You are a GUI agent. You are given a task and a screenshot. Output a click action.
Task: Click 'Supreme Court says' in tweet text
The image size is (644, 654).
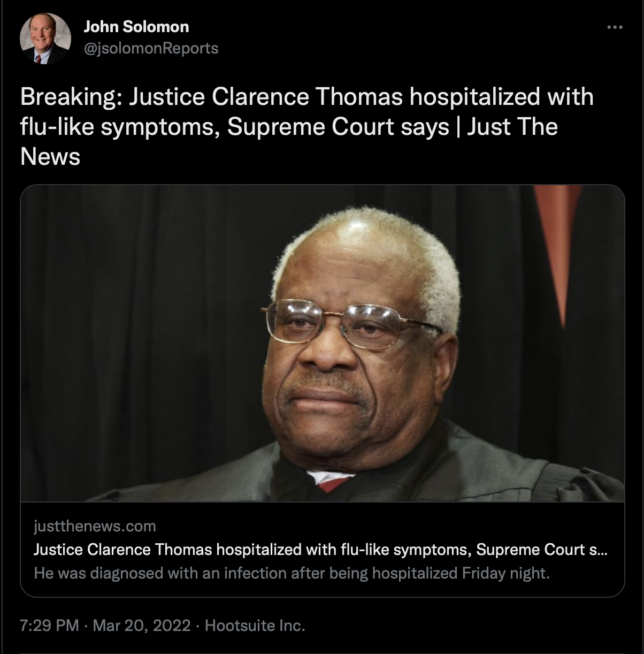(338, 127)
